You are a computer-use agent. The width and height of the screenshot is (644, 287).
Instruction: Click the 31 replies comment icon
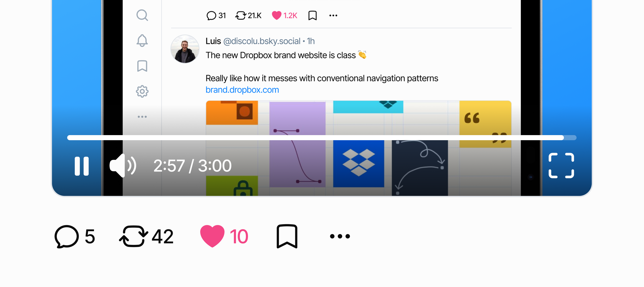pos(211,15)
